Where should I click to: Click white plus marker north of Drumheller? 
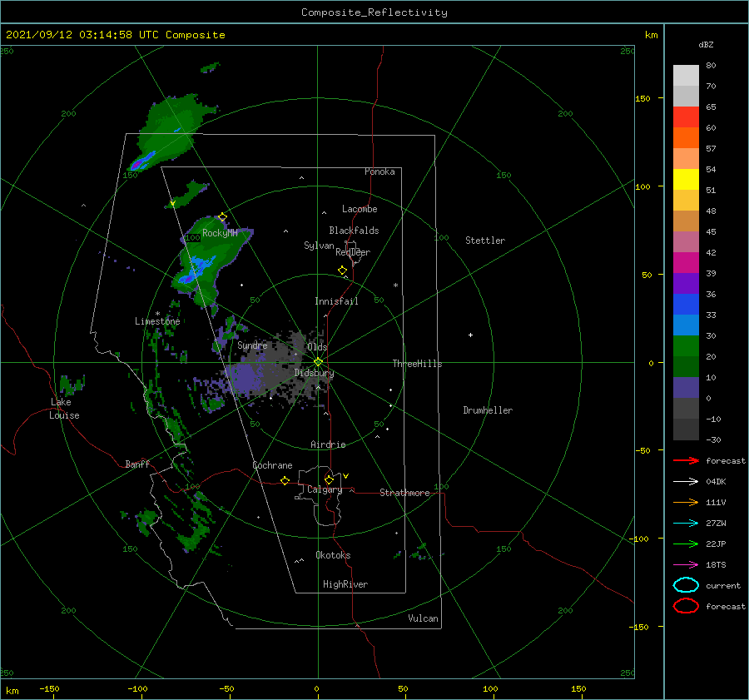pyautogui.click(x=470, y=335)
